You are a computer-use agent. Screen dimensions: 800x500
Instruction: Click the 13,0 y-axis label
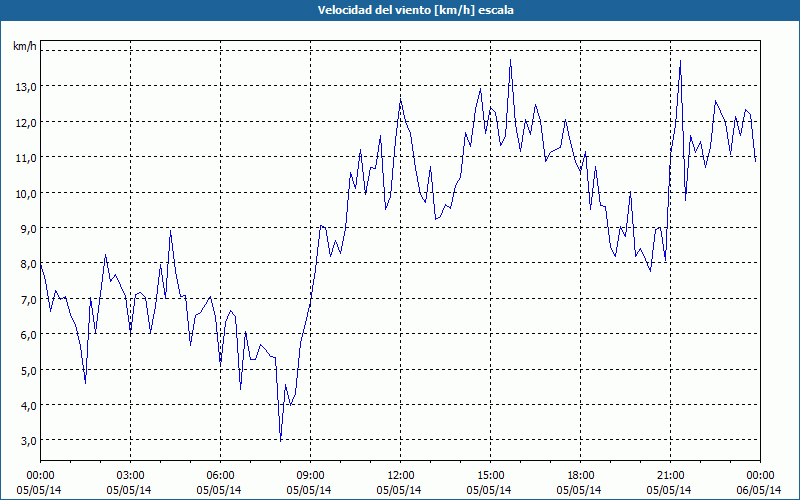click(x=26, y=87)
